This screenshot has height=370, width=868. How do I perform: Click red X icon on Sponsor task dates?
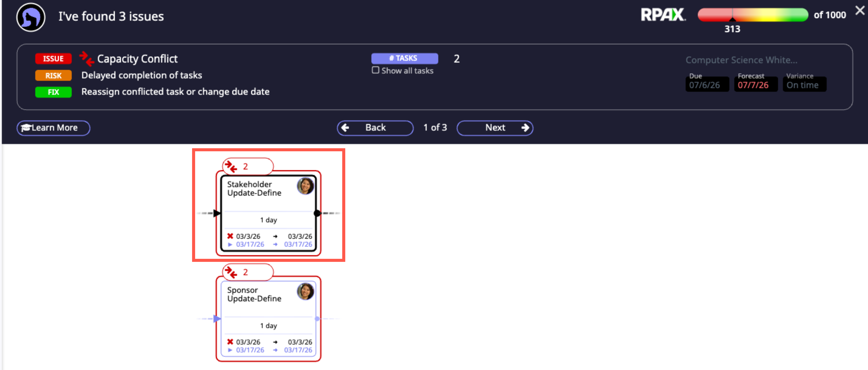230,342
